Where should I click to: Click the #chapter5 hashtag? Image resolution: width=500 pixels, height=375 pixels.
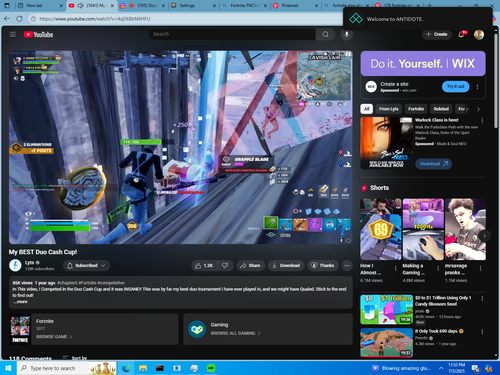pos(68,283)
